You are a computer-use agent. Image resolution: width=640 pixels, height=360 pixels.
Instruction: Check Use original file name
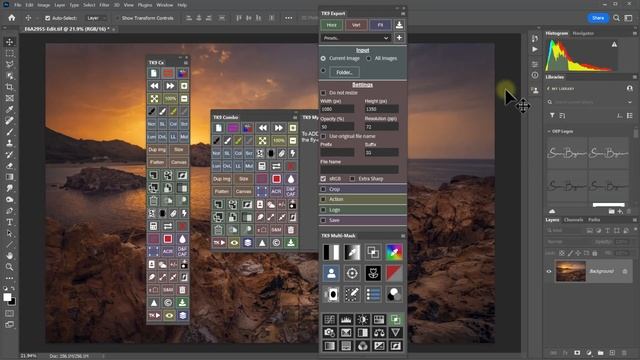323,136
